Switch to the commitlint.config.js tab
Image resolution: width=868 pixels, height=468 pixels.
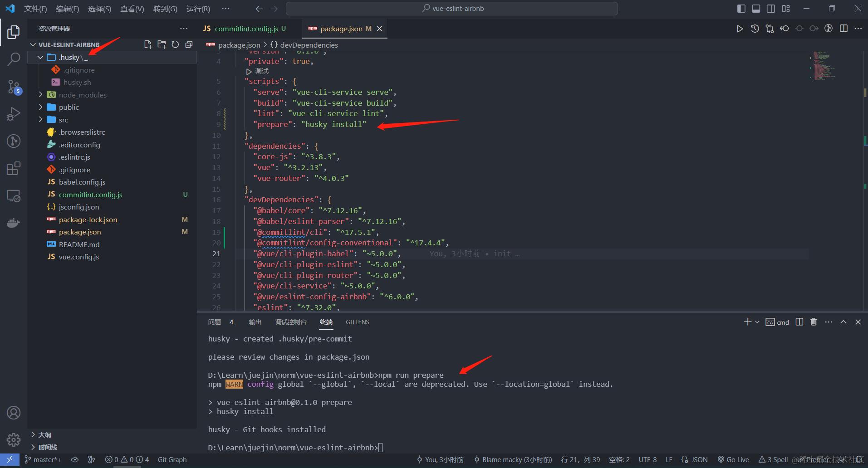tap(246, 29)
